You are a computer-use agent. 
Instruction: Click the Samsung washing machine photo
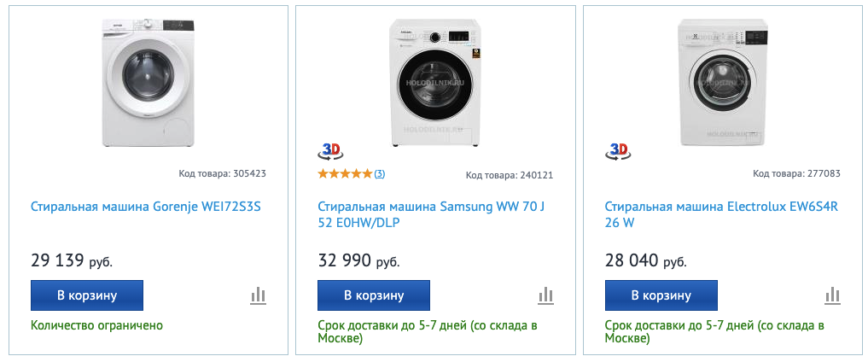435,83
